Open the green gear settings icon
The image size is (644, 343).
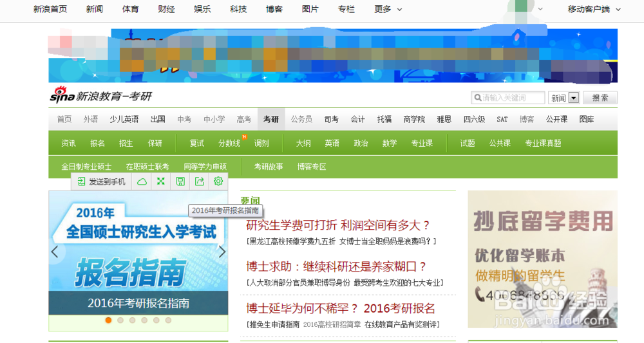point(218,181)
